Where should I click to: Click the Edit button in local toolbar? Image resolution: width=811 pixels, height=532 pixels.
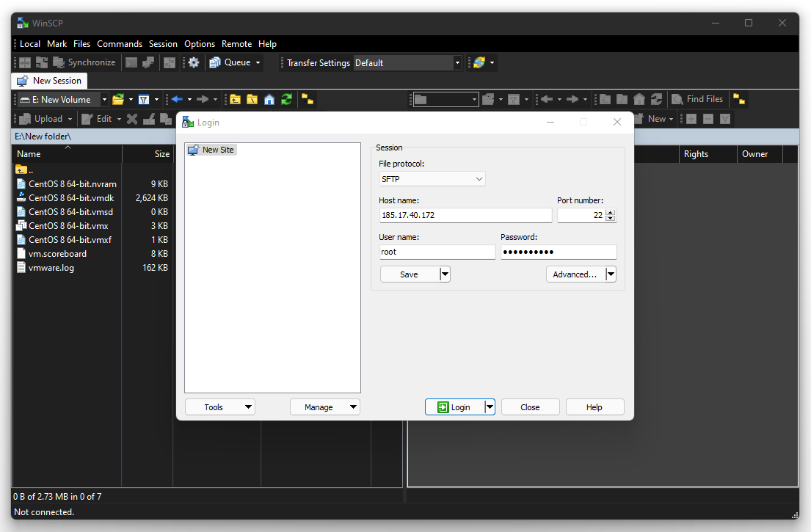(97, 119)
